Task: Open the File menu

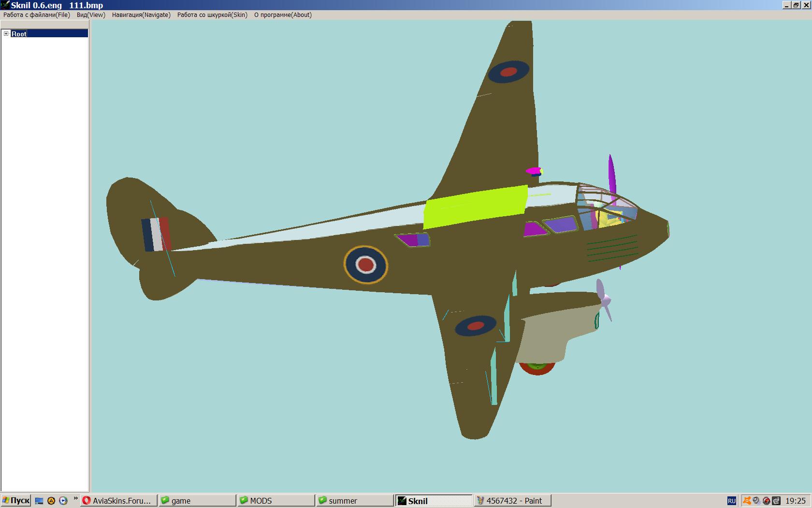Action: pos(37,15)
